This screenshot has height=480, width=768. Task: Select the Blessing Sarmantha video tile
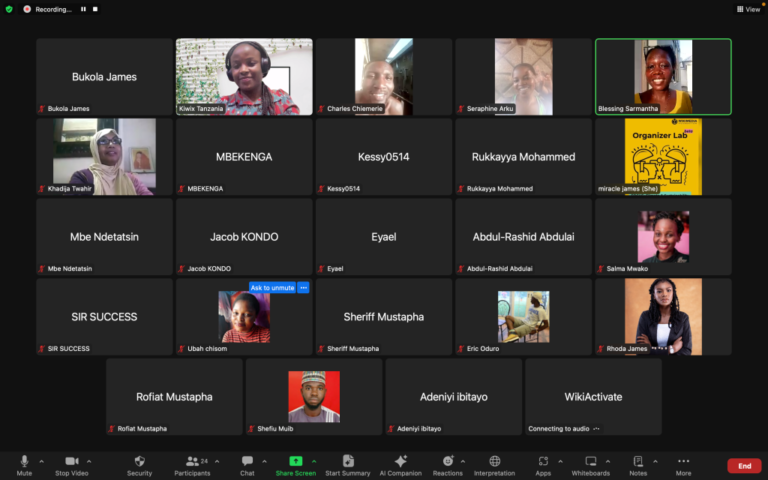pos(663,77)
